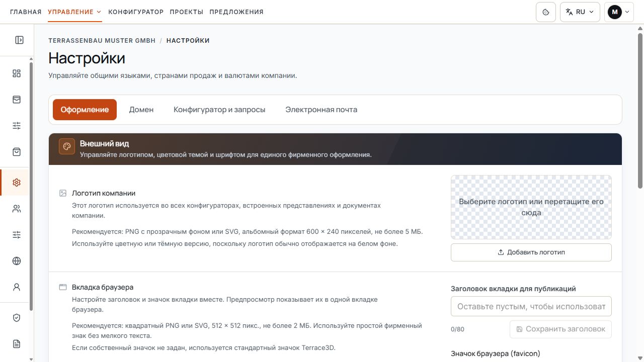The image size is (644, 362).
Task: Click the Настройки breadcrumb item
Action: pos(188,41)
